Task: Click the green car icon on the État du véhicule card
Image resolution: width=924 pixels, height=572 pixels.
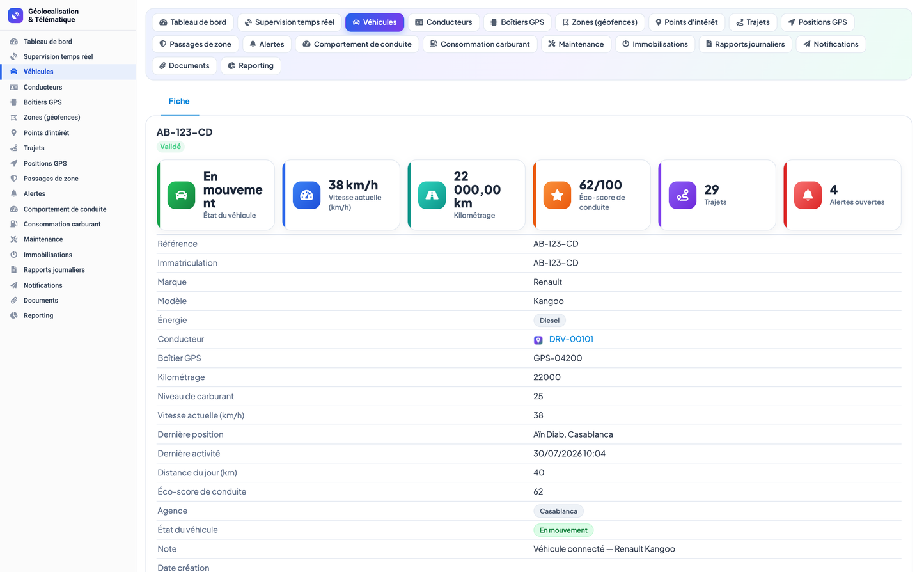Action: 182,195
